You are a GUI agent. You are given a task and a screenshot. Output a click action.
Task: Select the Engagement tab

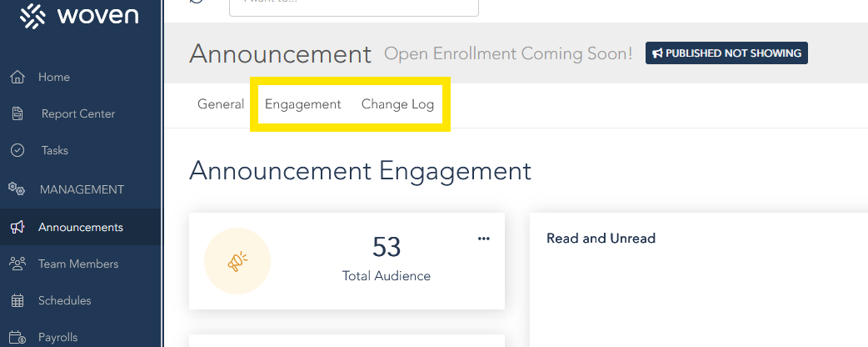(x=303, y=104)
